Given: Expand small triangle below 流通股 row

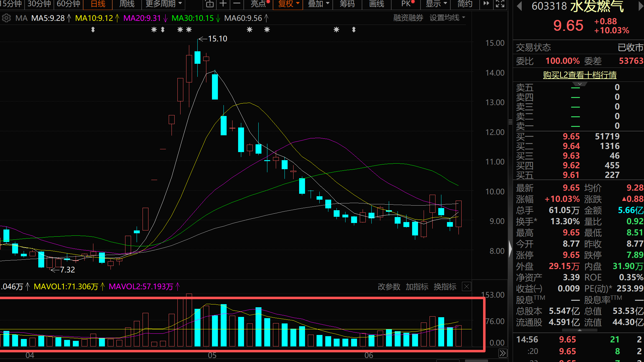Looking at the screenshot, I should [x=579, y=330].
